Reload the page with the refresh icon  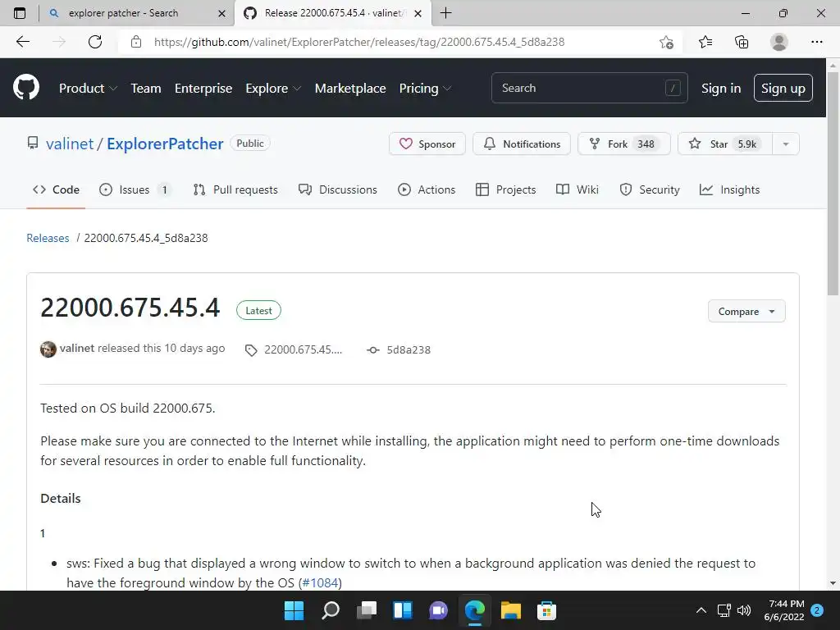tap(95, 42)
